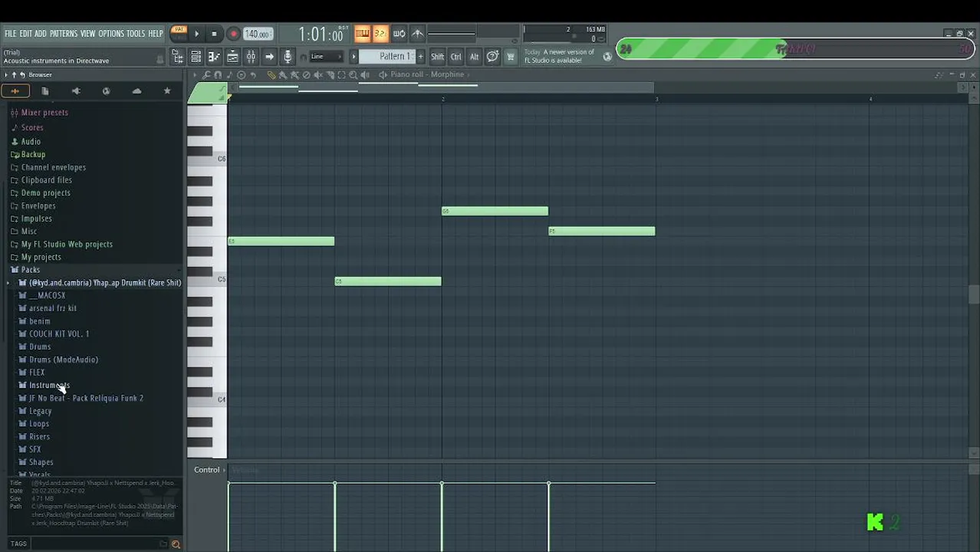Add a new pattern with the plus button
This screenshot has height=552, width=980.
[420, 57]
